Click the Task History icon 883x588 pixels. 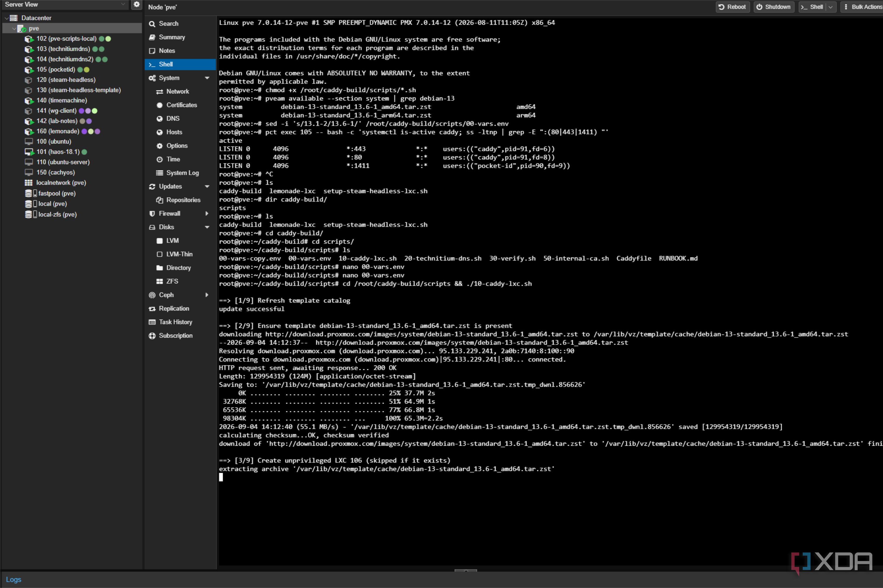[x=152, y=322]
